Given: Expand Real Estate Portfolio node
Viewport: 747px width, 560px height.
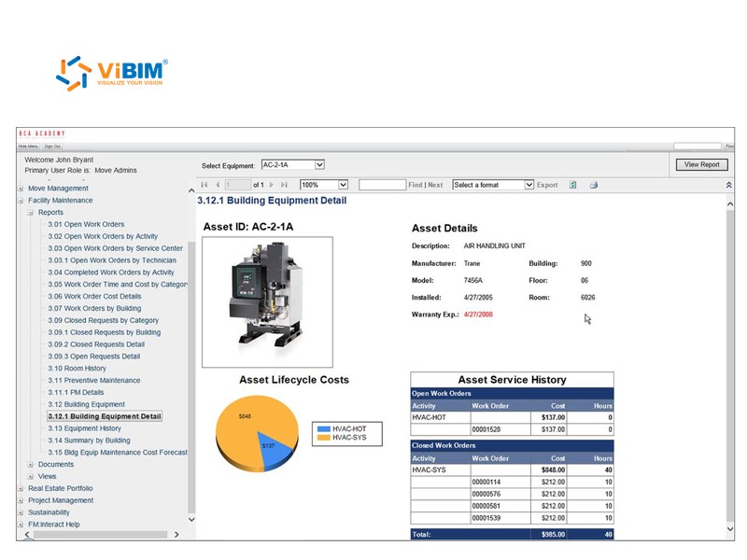Looking at the screenshot, I should click(21, 488).
